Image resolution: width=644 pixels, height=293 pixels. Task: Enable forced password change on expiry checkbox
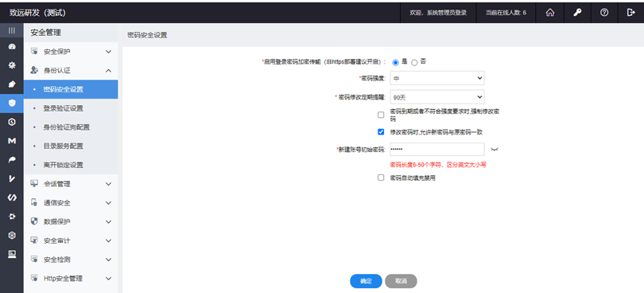click(x=381, y=115)
